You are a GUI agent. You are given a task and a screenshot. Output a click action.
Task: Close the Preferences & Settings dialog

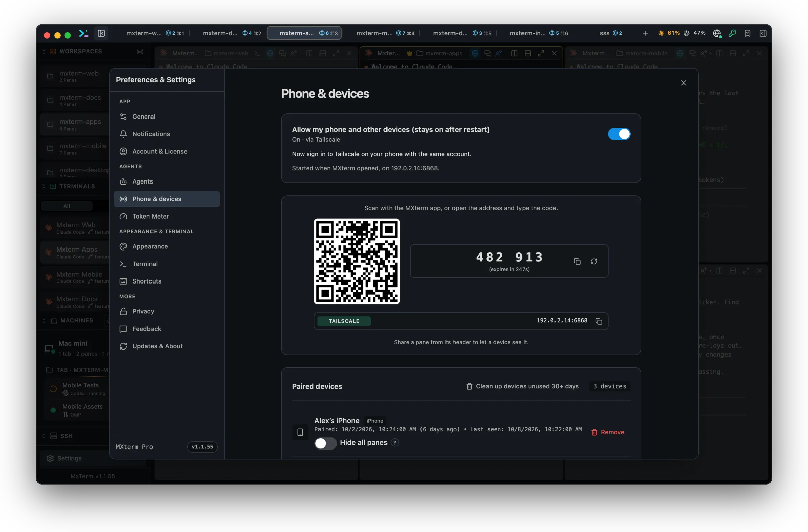[683, 83]
